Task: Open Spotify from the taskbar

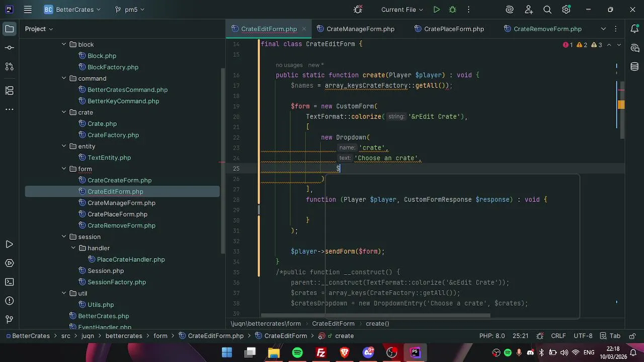Action: point(297,352)
